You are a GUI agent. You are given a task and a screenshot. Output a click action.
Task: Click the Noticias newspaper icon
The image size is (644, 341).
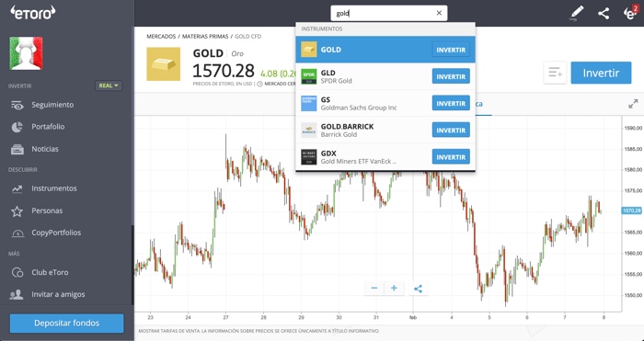(x=17, y=150)
